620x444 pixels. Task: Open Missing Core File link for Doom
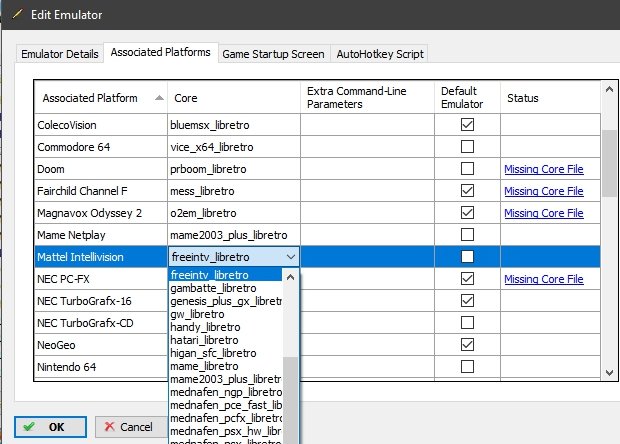[544, 169]
